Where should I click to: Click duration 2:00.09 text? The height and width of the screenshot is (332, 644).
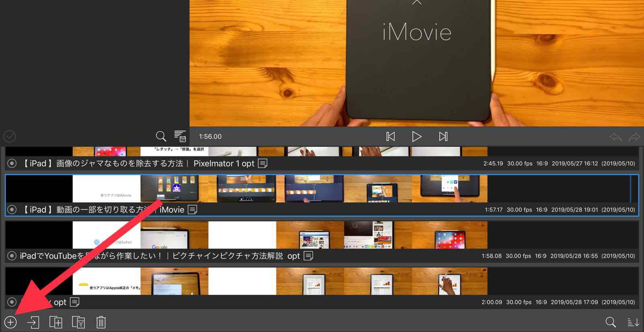(491, 302)
